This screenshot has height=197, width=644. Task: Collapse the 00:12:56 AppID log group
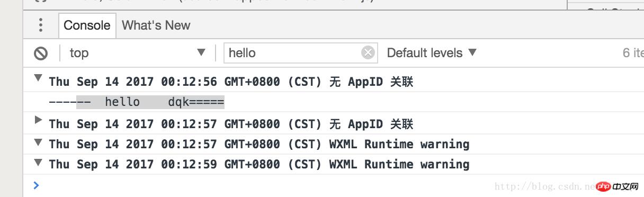pos(38,78)
